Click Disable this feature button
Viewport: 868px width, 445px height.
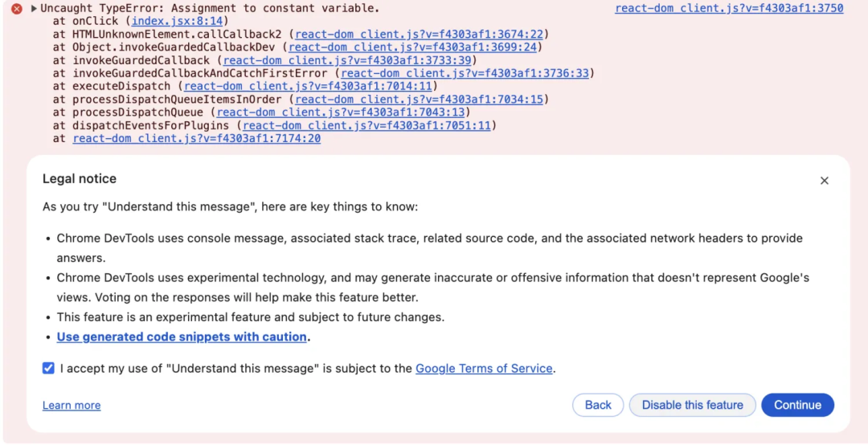(692, 405)
